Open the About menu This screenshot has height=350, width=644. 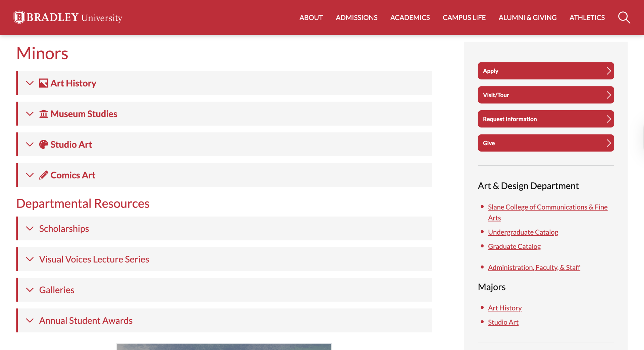point(311,17)
